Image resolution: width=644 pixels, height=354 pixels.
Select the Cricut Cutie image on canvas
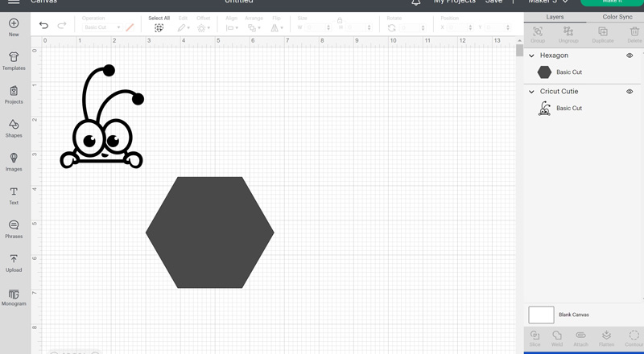click(102, 116)
